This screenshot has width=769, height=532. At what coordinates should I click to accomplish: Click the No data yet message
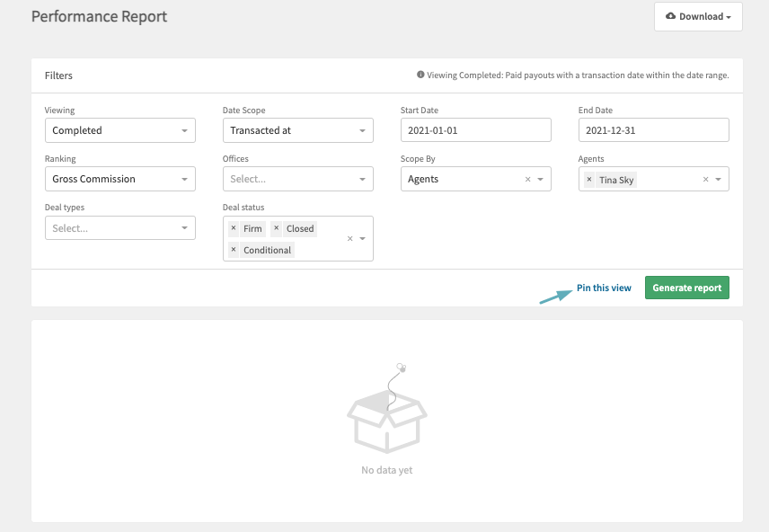[x=386, y=470]
